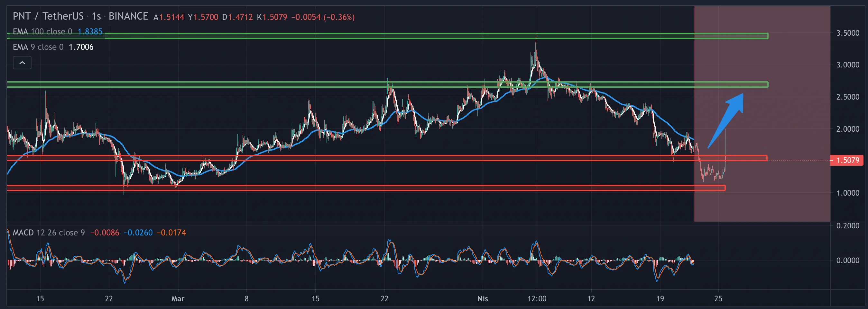
Task: Click the BINANCE exchange label
Action: pos(128,16)
